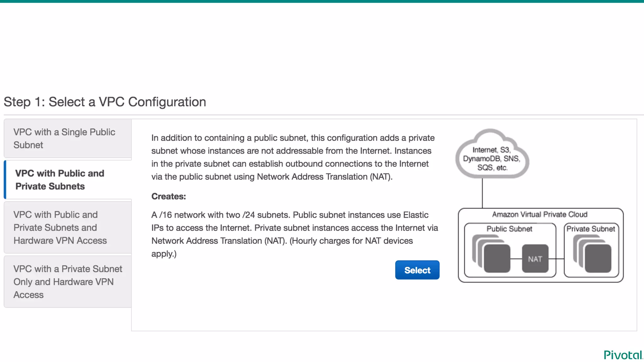Click the Public Subnet label in diagram
Screen dimensions: 644x362
[509, 229]
